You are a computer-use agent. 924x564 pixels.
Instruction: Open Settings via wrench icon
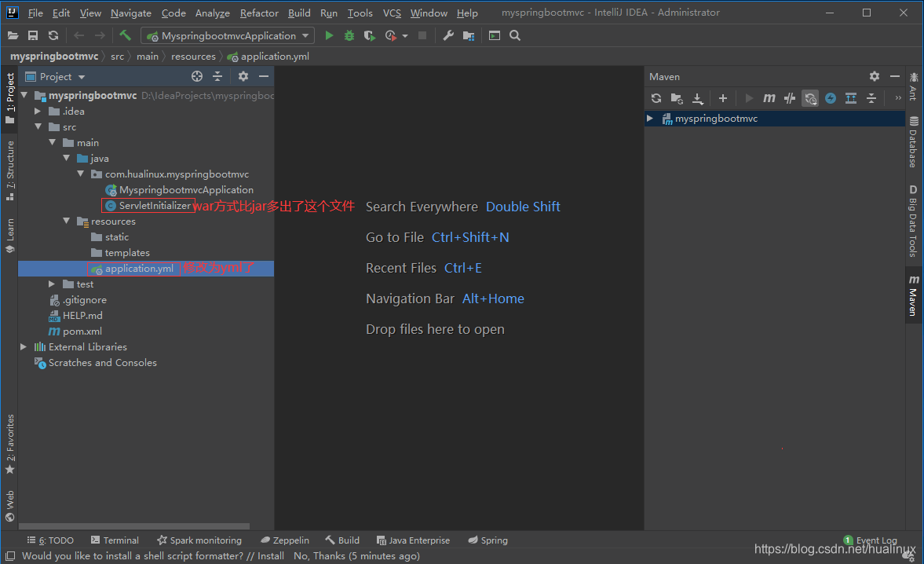tap(448, 36)
